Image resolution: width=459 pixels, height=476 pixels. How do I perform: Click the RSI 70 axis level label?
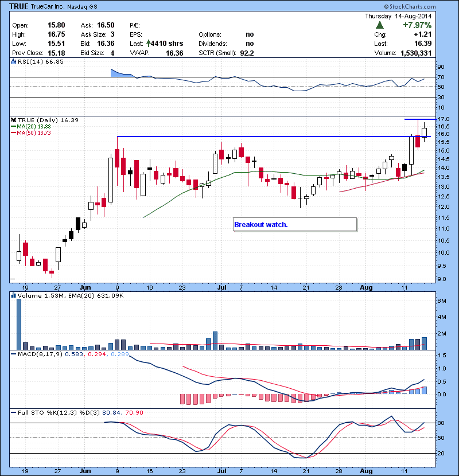(x=441, y=77)
